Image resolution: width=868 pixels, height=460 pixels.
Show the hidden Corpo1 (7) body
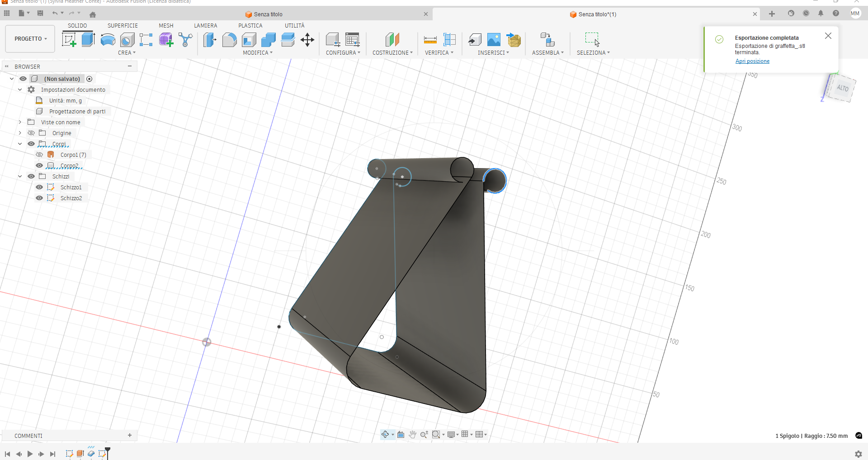[39, 155]
